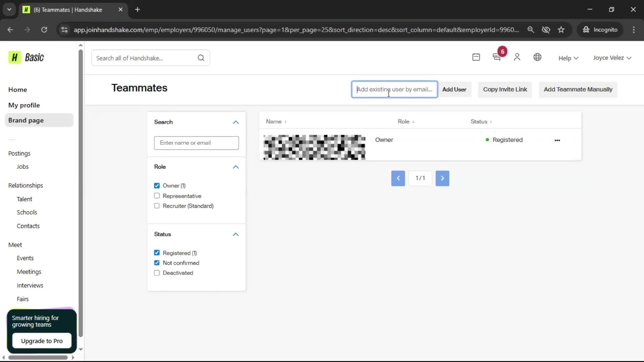Open Events under Meet
644x362 pixels.
[25, 258]
